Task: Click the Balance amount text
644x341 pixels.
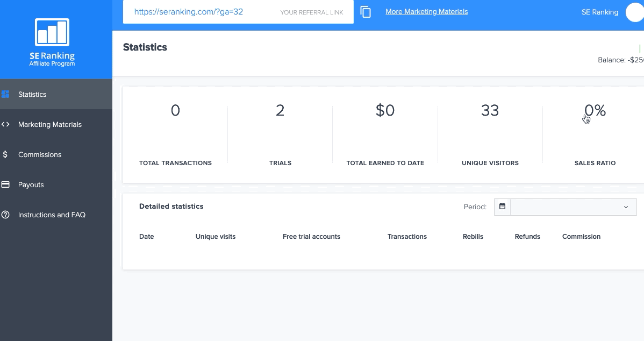Action: pyautogui.click(x=620, y=60)
